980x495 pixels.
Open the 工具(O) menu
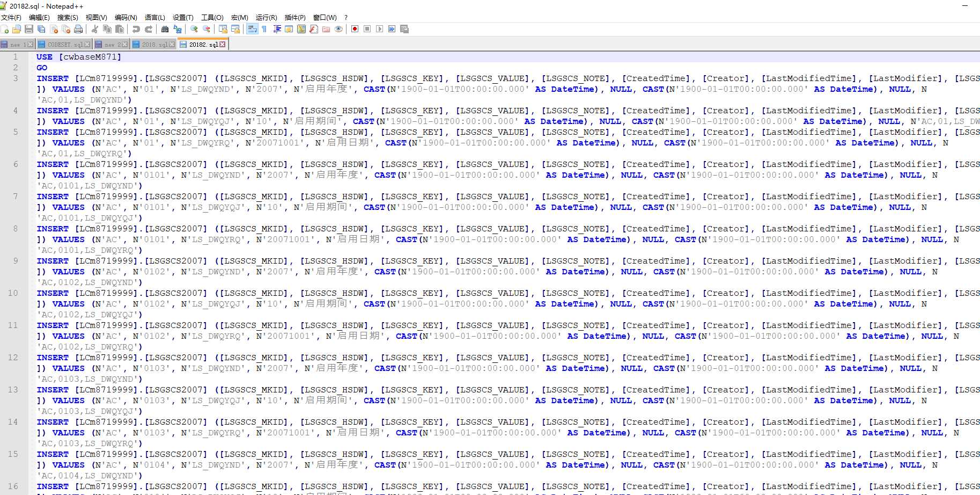pyautogui.click(x=212, y=17)
